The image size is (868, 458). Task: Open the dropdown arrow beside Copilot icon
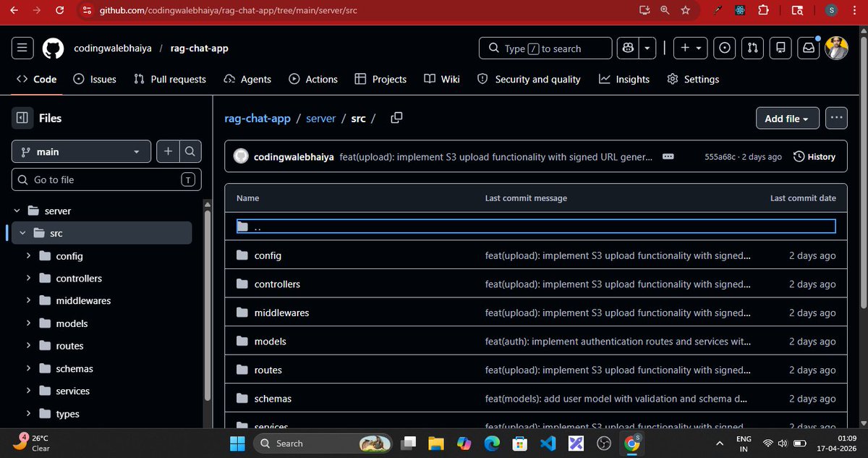pyautogui.click(x=647, y=48)
